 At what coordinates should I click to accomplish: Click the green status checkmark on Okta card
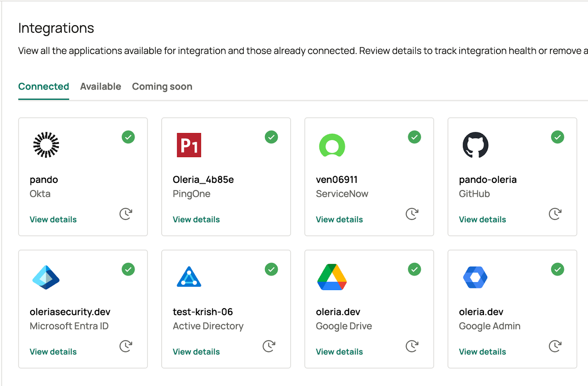[x=128, y=137]
